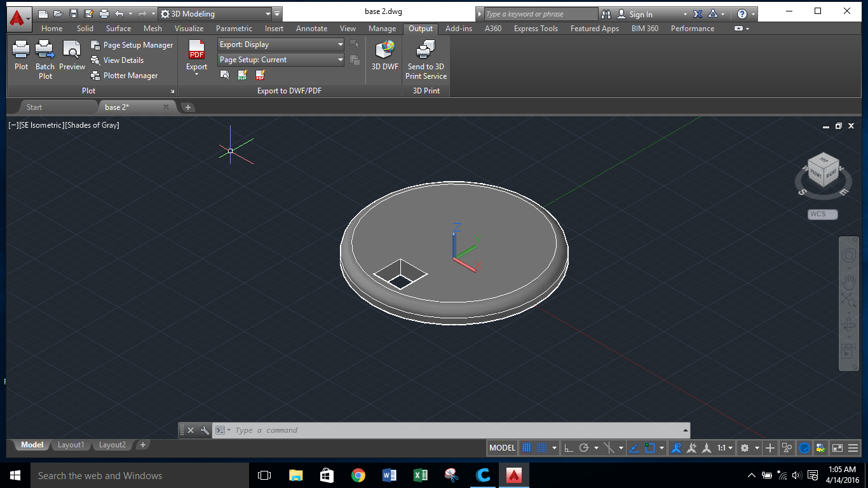Click View Details button
This screenshot has width=868, height=488.
click(118, 60)
